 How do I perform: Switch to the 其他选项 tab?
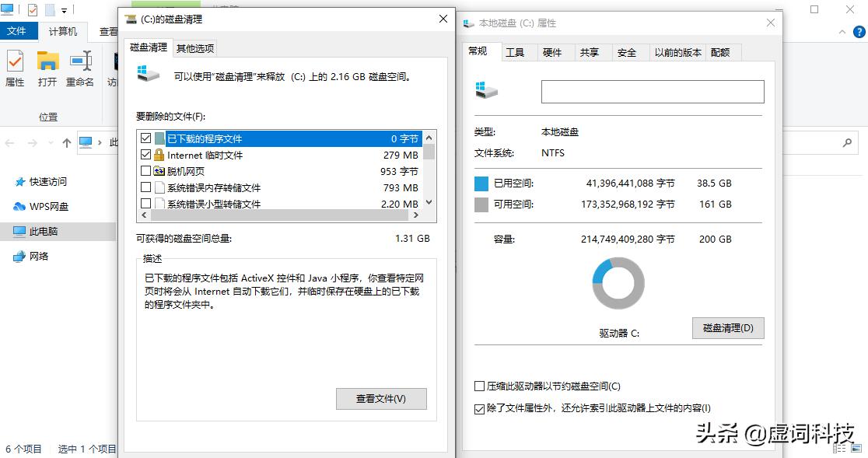(x=194, y=47)
